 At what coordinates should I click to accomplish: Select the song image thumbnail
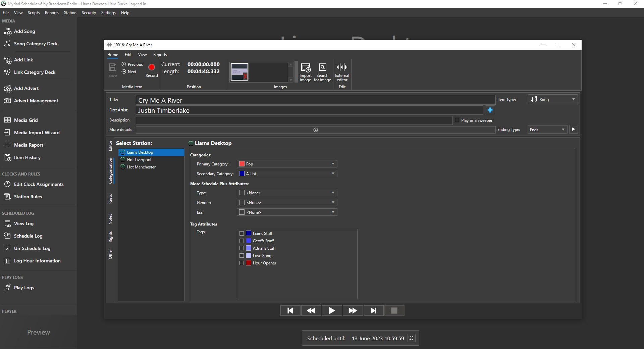pos(239,72)
